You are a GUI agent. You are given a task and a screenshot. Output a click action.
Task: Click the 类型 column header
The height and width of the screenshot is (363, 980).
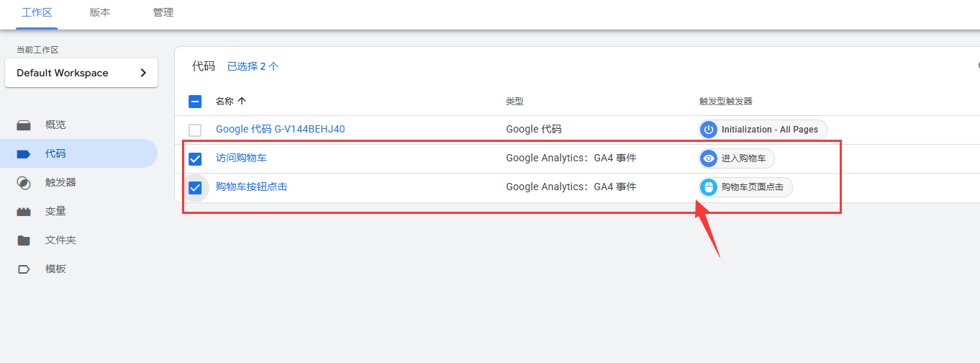514,102
